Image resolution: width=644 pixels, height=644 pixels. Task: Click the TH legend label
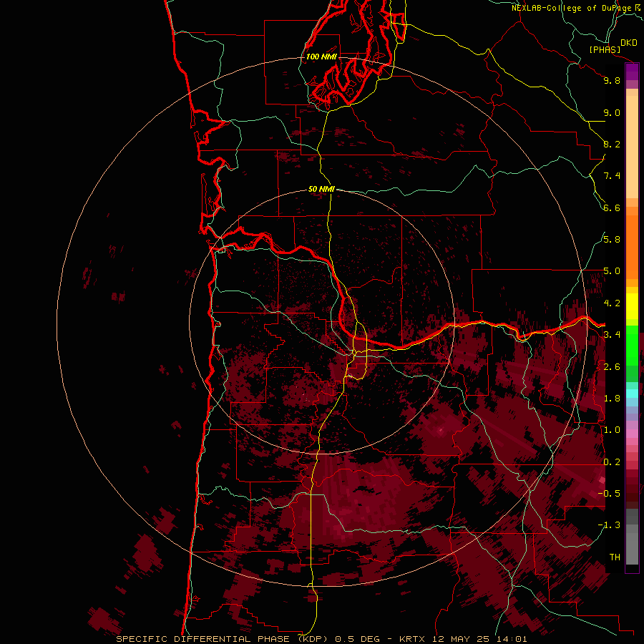click(615, 557)
